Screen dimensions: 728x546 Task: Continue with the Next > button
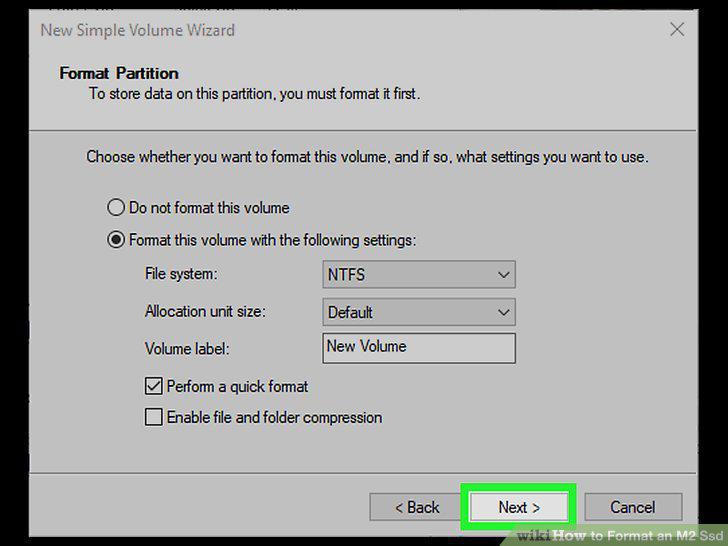click(x=519, y=507)
